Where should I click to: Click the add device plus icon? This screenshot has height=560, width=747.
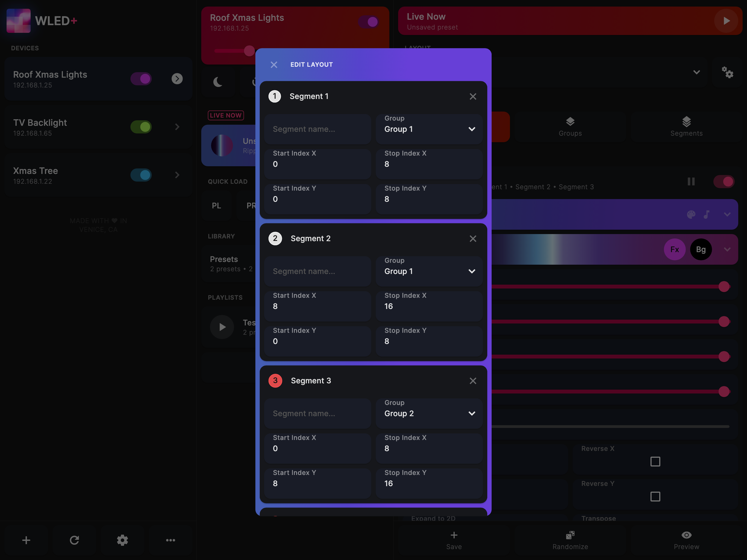click(26, 540)
